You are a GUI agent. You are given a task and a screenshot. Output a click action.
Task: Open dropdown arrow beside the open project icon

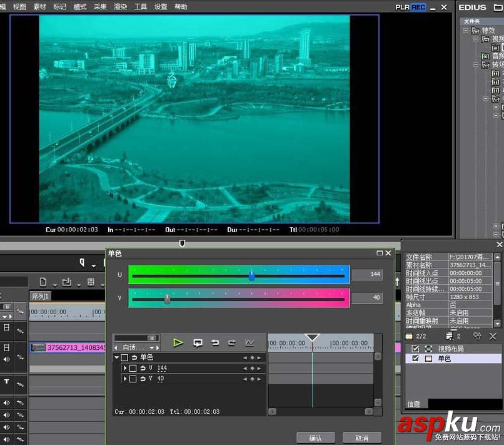point(79,285)
